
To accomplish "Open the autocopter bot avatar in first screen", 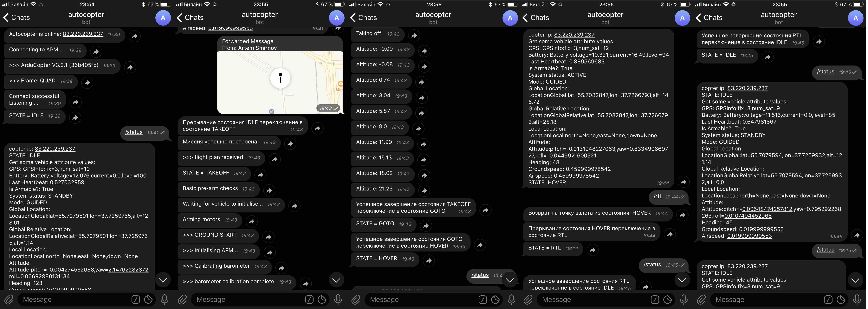I will [163, 18].
